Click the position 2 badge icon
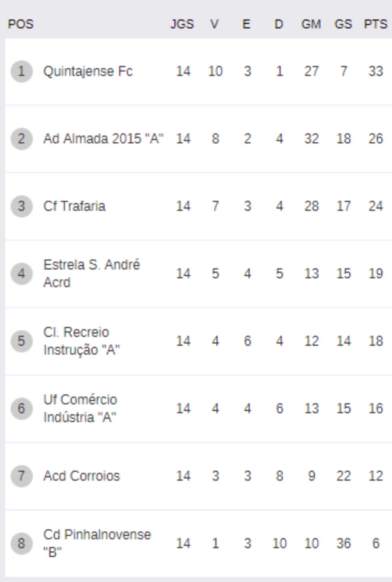Screen dimensions: 392x582 (x=21, y=139)
